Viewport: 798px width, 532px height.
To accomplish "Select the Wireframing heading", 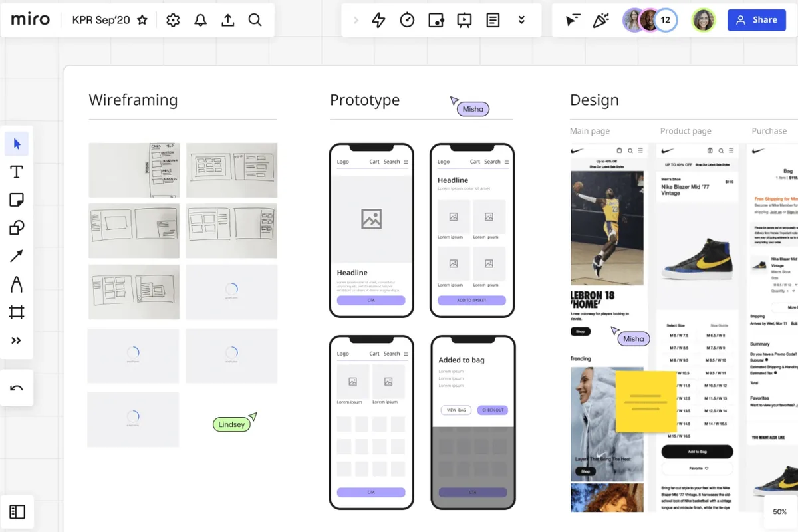I will [133, 100].
